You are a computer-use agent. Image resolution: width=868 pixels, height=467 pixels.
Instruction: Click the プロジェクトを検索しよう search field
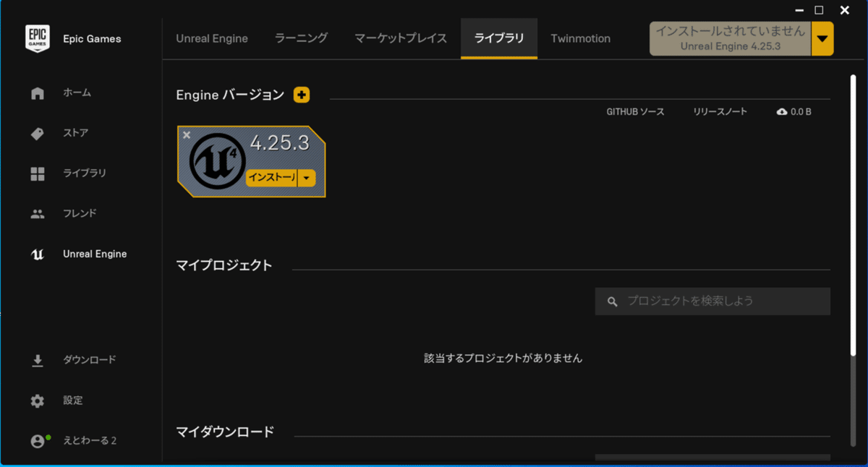[x=712, y=301]
